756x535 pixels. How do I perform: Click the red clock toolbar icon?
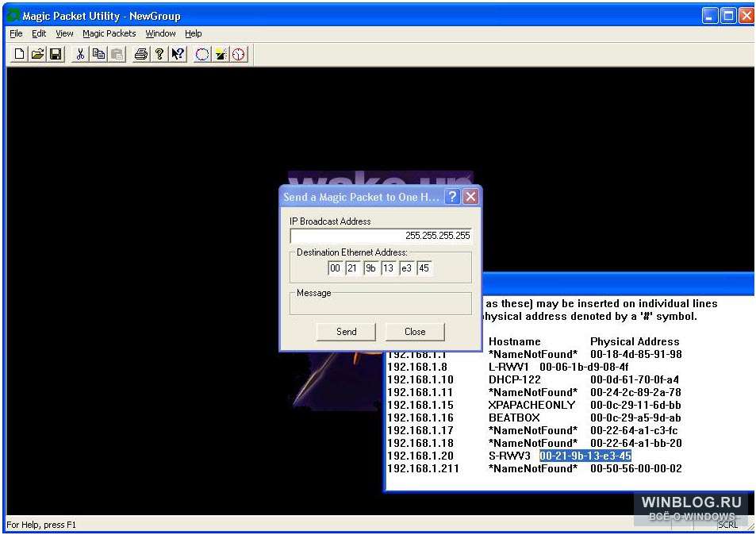pos(239,54)
